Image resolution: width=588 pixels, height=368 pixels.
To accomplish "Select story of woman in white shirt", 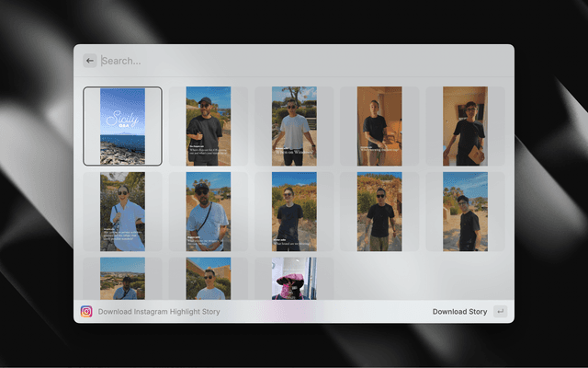I will coord(122,212).
